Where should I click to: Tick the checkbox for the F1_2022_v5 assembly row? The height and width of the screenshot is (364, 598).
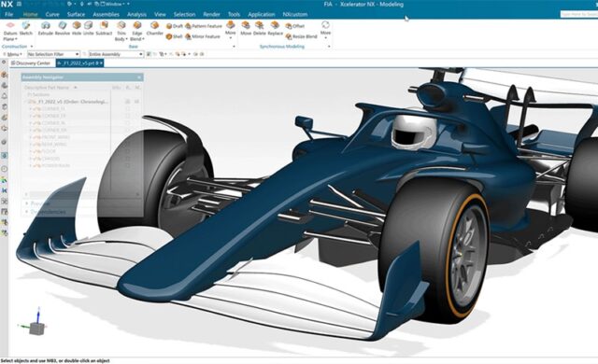point(128,102)
